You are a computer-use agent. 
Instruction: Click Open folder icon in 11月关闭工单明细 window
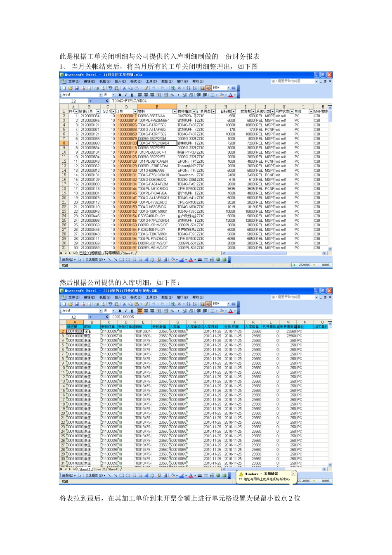[x=70, y=88]
